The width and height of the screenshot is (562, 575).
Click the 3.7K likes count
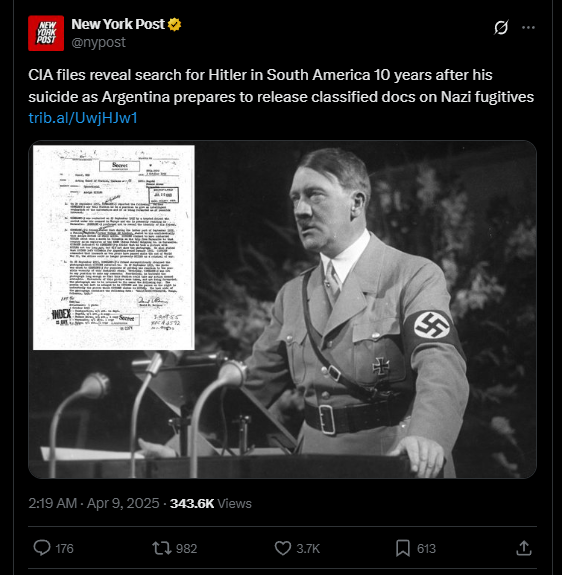tap(308, 549)
